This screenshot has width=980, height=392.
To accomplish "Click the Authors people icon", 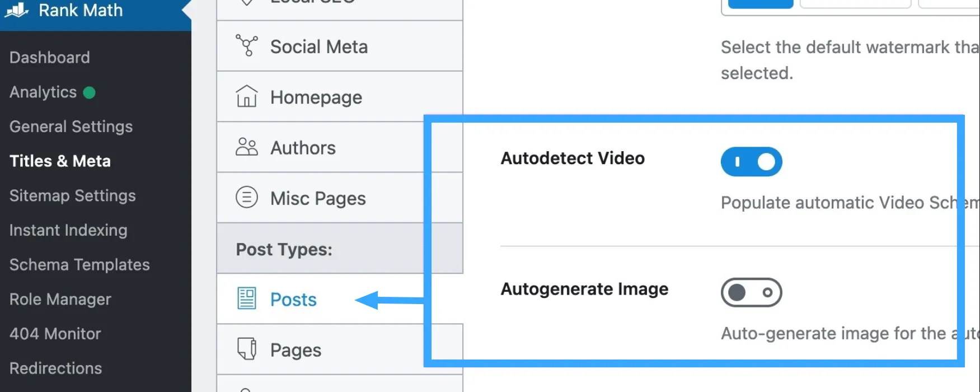I will click(246, 147).
